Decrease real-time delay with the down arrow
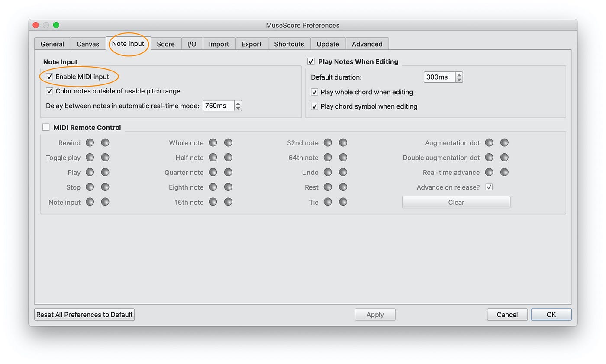606x364 pixels. coord(238,108)
